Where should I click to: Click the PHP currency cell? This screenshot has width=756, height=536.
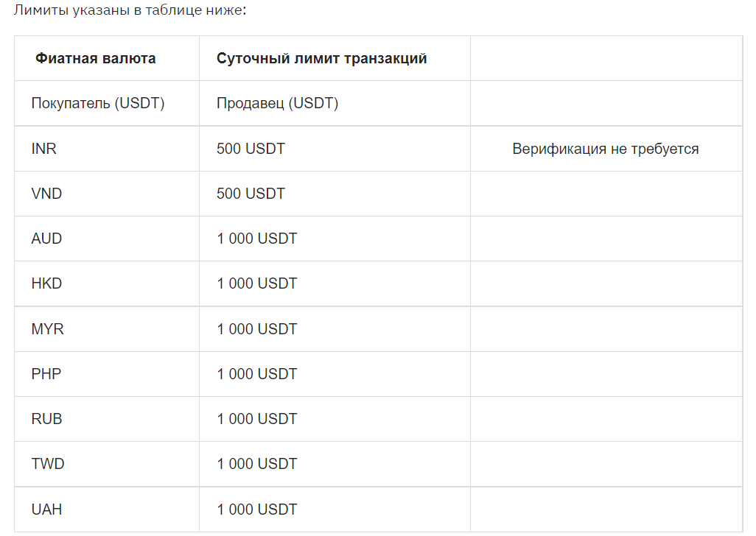coord(46,374)
